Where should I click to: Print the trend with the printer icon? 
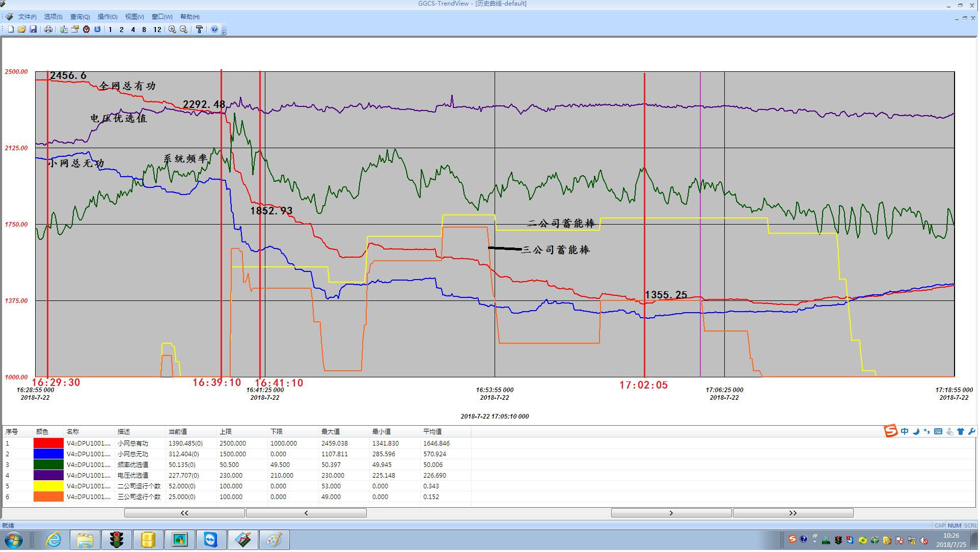pyautogui.click(x=48, y=30)
